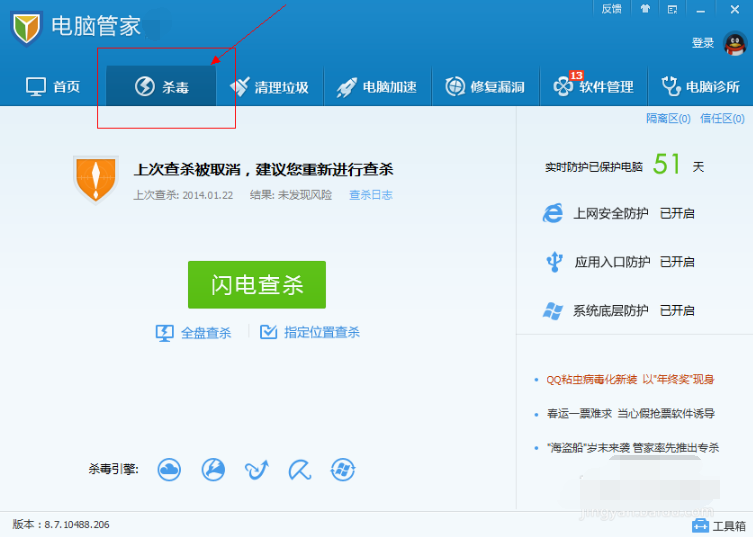View the 查杀日志 scan log
The image size is (753, 537).
370,195
